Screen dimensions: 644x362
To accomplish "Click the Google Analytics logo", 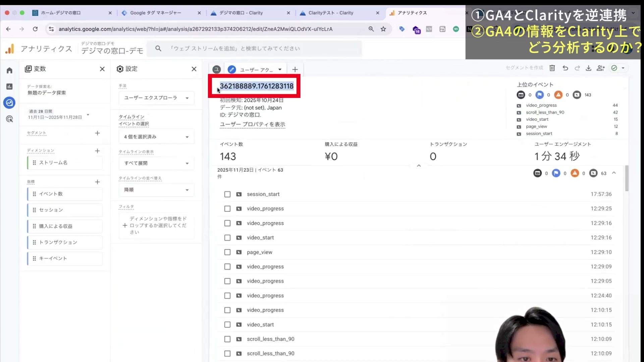I will coord(10,49).
